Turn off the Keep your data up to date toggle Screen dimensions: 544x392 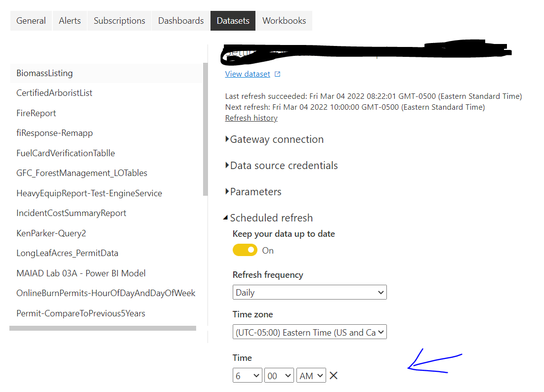tap(245, 250)
